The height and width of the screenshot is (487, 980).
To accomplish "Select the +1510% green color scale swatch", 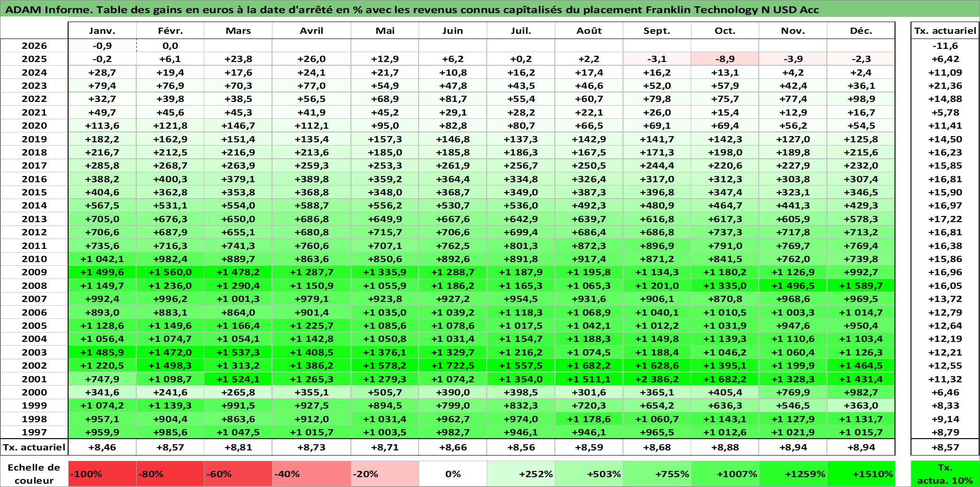I will click(861, 474).
